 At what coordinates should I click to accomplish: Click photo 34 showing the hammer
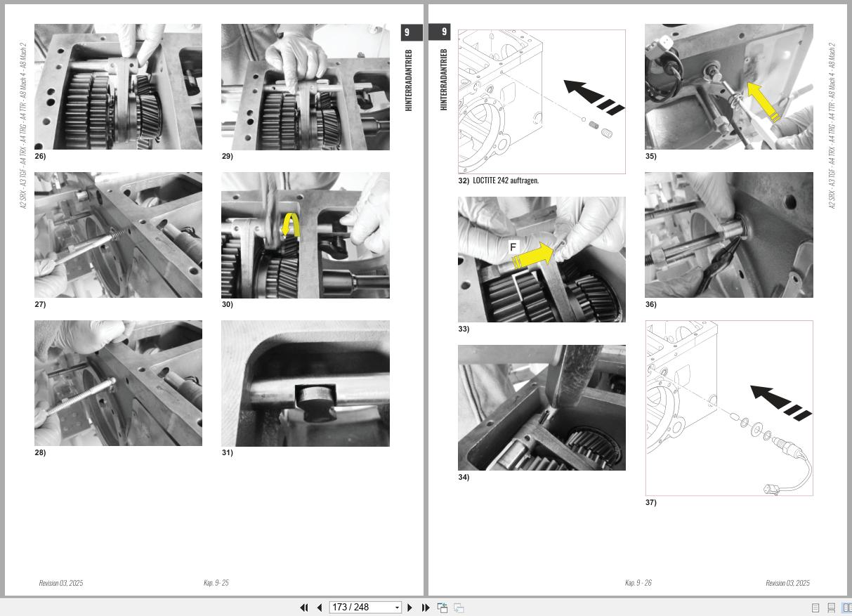click(x=542, y=407)
